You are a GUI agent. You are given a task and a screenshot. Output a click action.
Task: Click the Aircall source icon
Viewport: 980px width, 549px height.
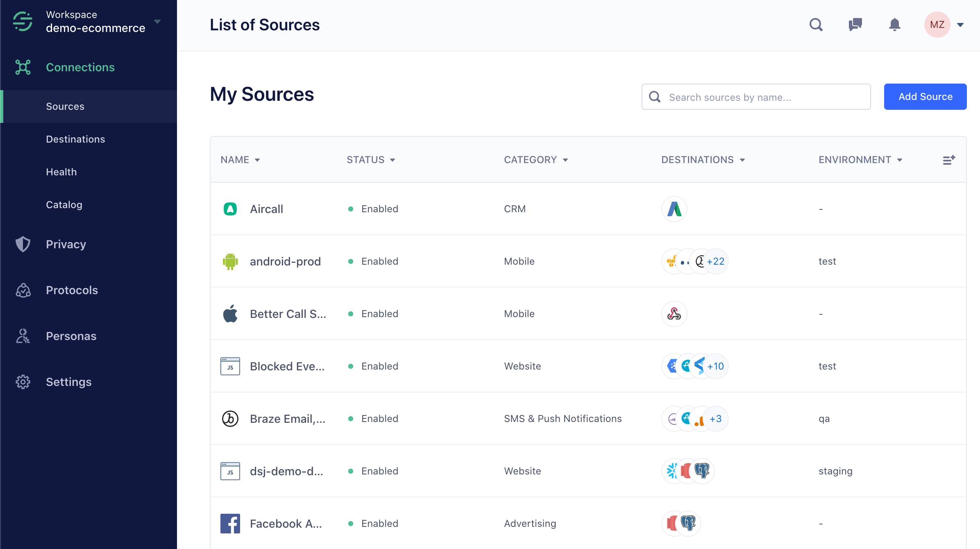(x=231, y=209)
